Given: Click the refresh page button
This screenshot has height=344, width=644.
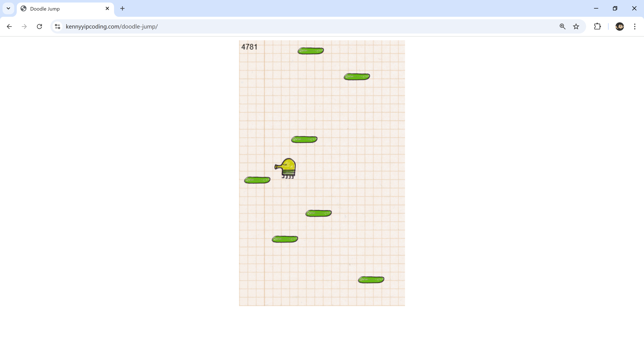Looking at the screenshot, I should point(39,26).
